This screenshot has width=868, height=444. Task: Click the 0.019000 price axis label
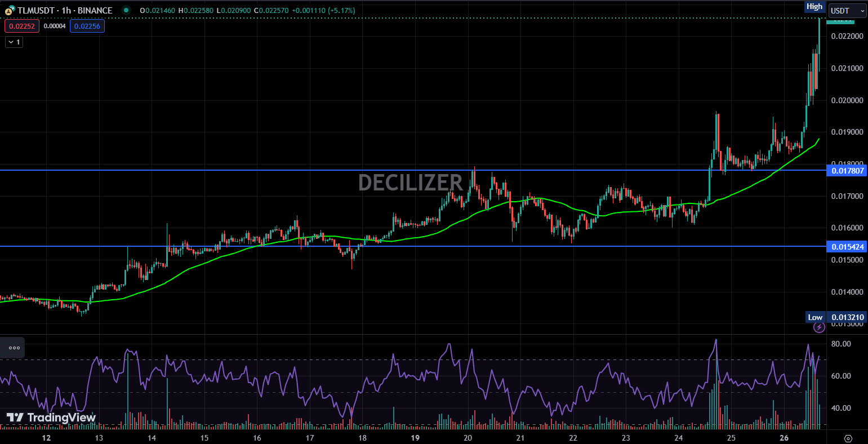(x=846, y=132)
